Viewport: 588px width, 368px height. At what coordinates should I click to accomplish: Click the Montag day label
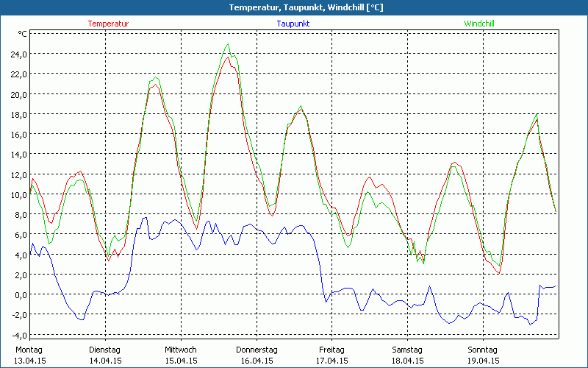click(x=29, y=350)
